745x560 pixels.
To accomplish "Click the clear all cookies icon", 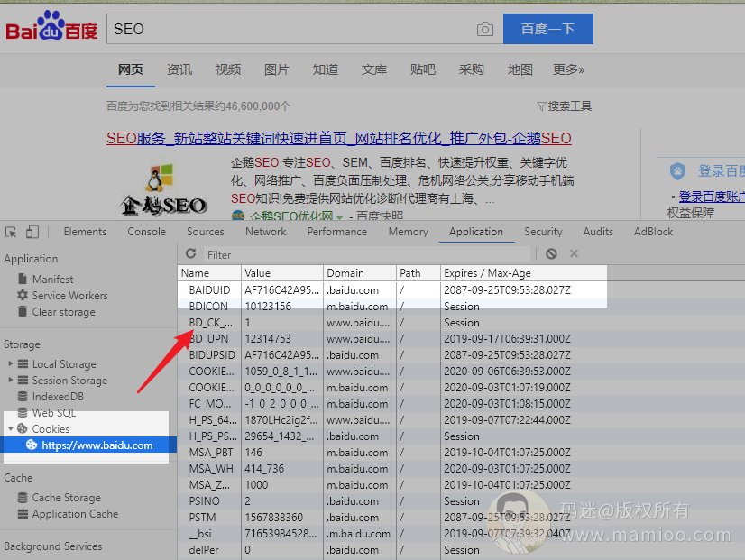I will 551,254.
